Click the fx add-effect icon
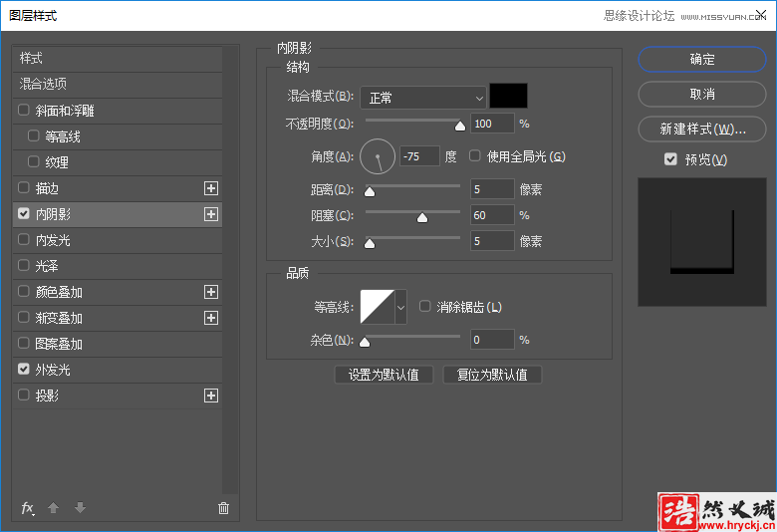This screenshot has height=532, width=777. (27, 508)
